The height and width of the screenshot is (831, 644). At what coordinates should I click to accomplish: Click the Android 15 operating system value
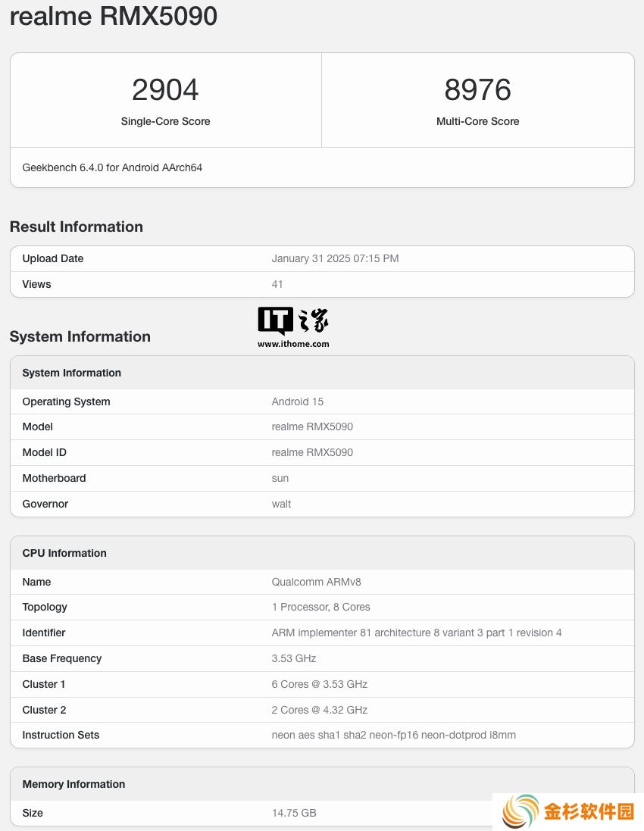tap(297, 401)
